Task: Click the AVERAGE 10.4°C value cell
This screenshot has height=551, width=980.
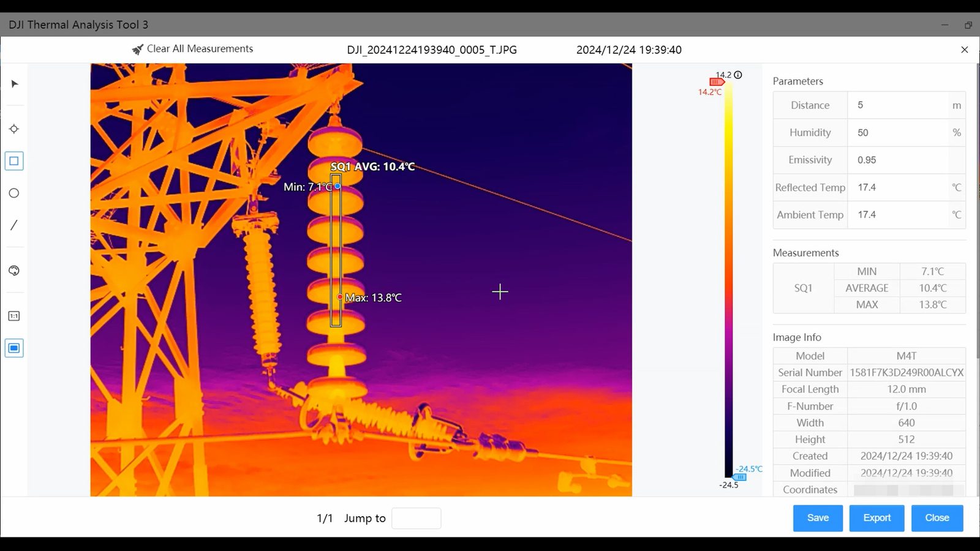Action: click(x=932, y=288)
